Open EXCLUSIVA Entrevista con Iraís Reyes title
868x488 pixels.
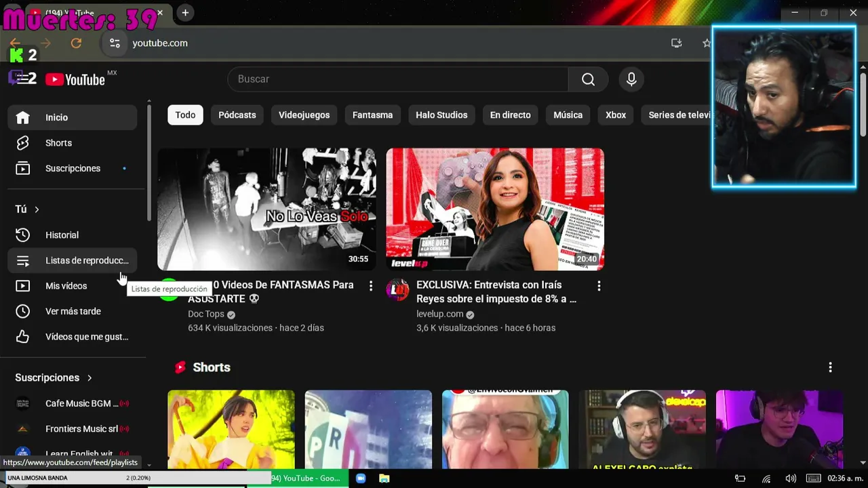click(x=496, y=292)
